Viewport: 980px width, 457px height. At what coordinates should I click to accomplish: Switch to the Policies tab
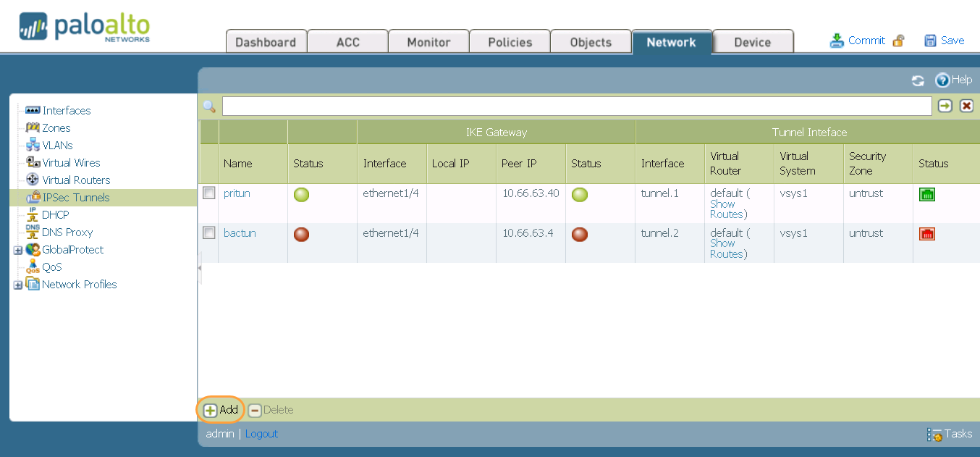point(510,42)
